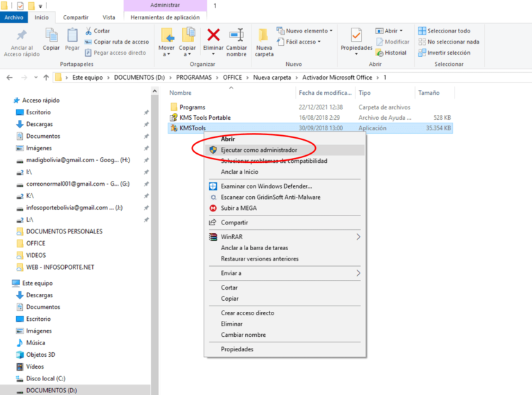Choose Restaurar versiones anteriores
This screenshot has width=532, height=395.
(284, 258)
